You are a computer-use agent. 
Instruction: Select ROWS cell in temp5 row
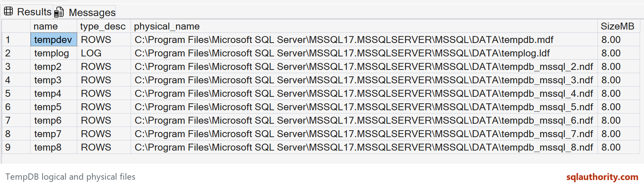[103, 107]
